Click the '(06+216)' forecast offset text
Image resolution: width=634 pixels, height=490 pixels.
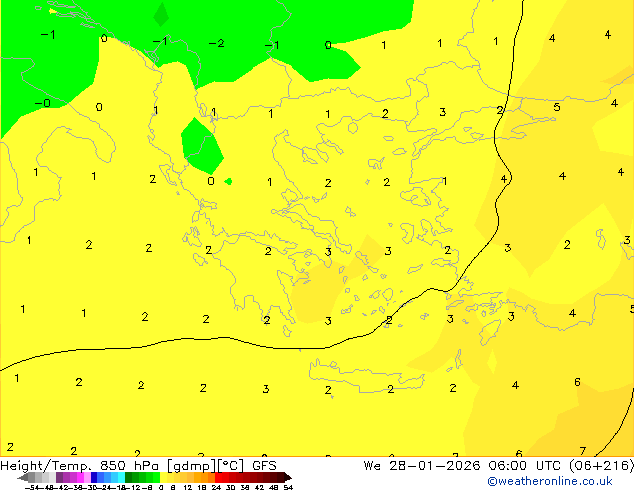click(x=601, y=466)
